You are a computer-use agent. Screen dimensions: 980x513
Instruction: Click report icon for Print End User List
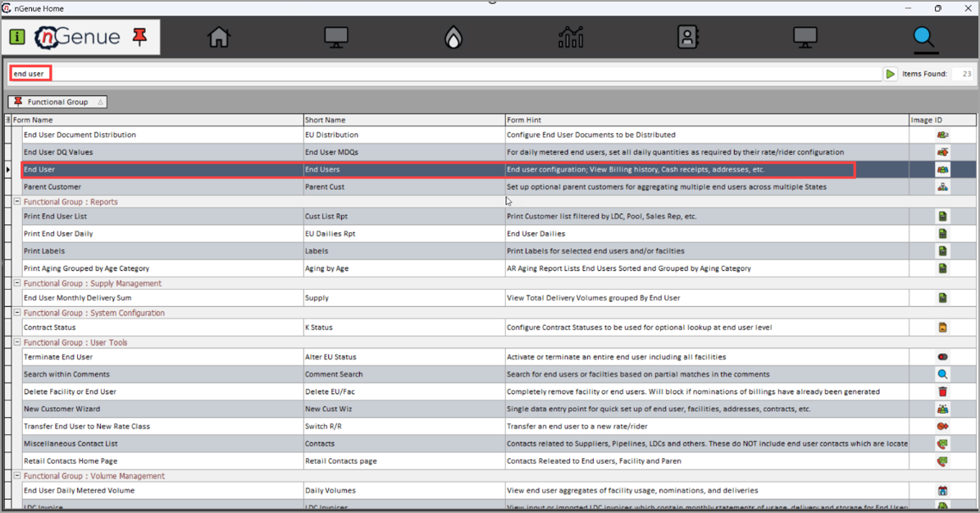click(x=942, y=217)
